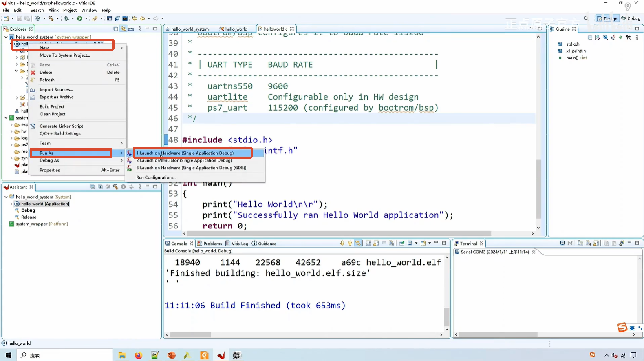Expand hello_world [Application] in Assistant
644x361 pixels.
click(x=11, y=204)
